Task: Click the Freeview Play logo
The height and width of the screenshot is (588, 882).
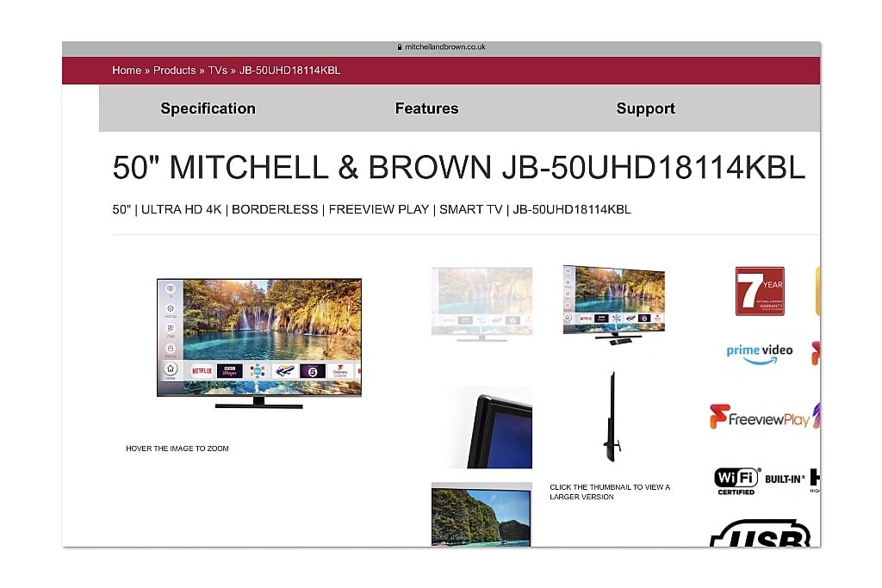Action: click(760, 417)
